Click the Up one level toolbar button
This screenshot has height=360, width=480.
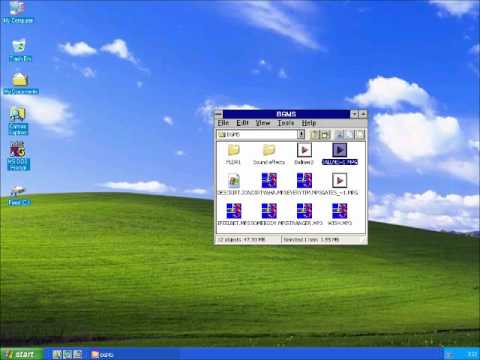tap(315, 135)
